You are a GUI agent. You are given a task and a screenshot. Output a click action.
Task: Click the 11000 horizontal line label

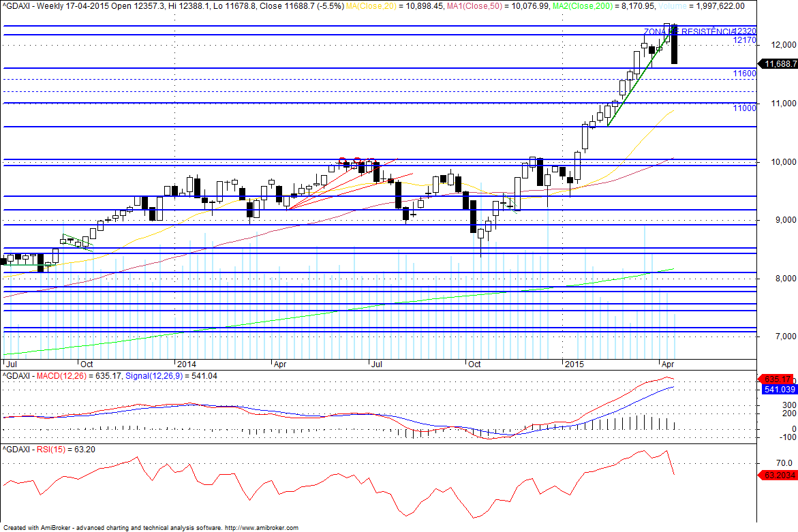pyautogui.click(x=744, y=108)
